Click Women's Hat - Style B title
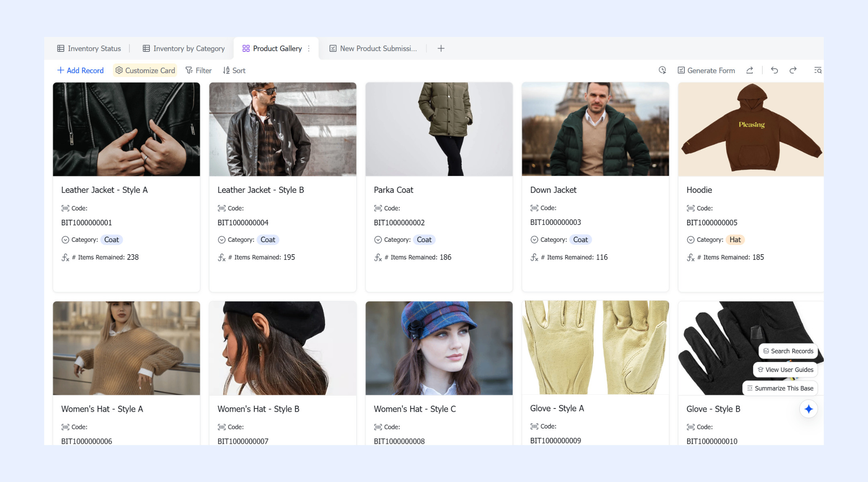Image resolution: width=868 pixels, height=482 pixels. click(x=258, y=409)
